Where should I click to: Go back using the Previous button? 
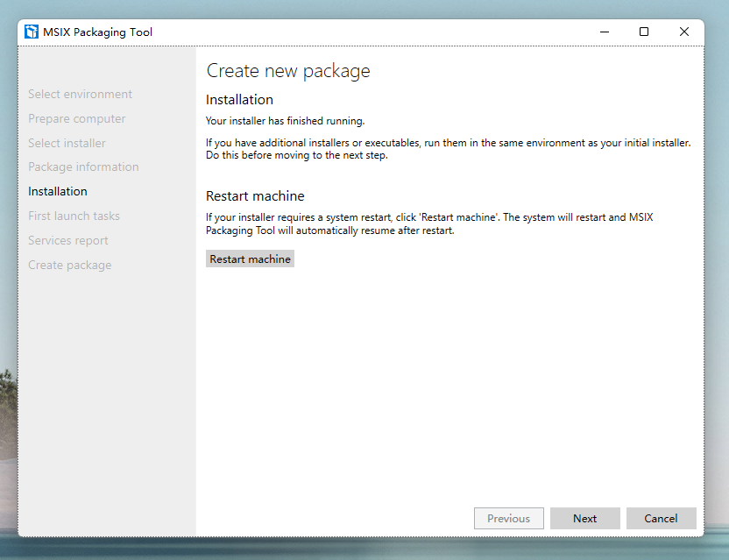click(508, 518)
